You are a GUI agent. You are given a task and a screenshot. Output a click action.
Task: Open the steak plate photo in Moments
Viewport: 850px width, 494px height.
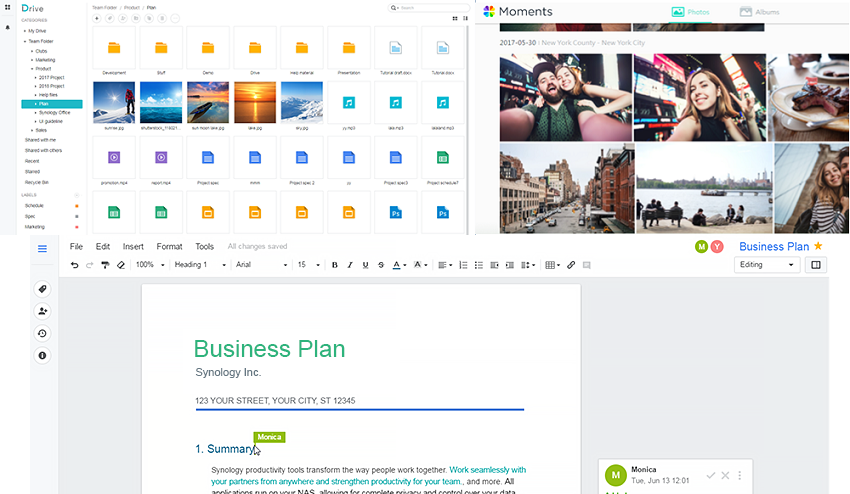(808, 97)
